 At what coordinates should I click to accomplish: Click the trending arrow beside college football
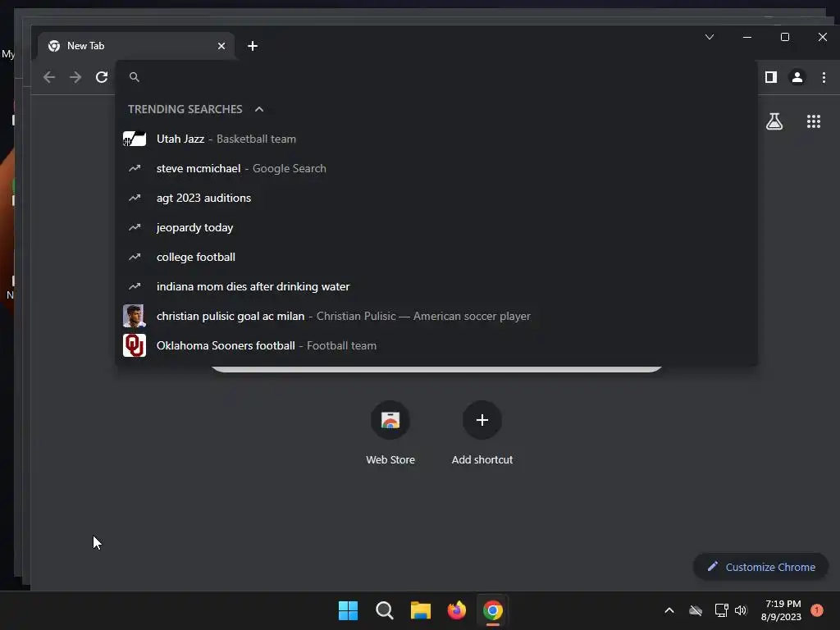(x=135, y=257)
